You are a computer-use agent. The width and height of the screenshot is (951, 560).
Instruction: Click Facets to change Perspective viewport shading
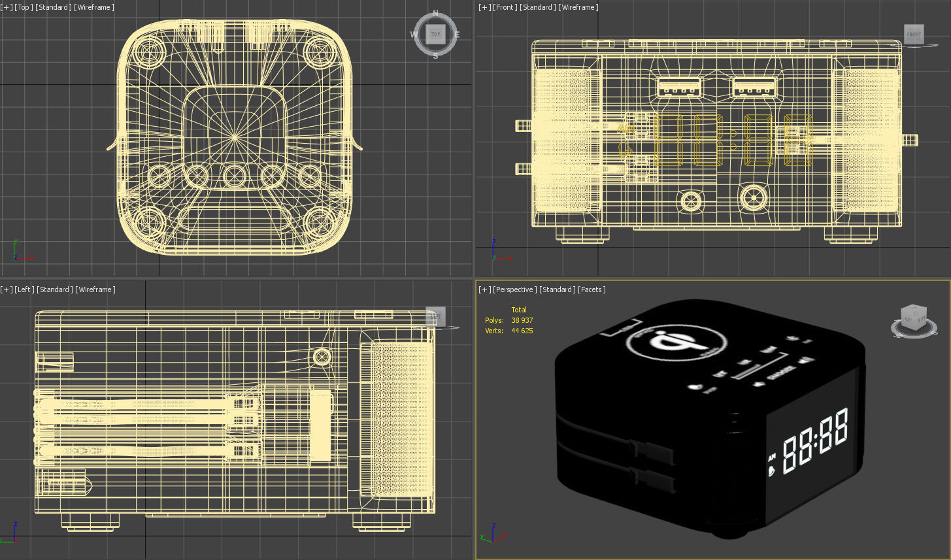tap(592, 289)
